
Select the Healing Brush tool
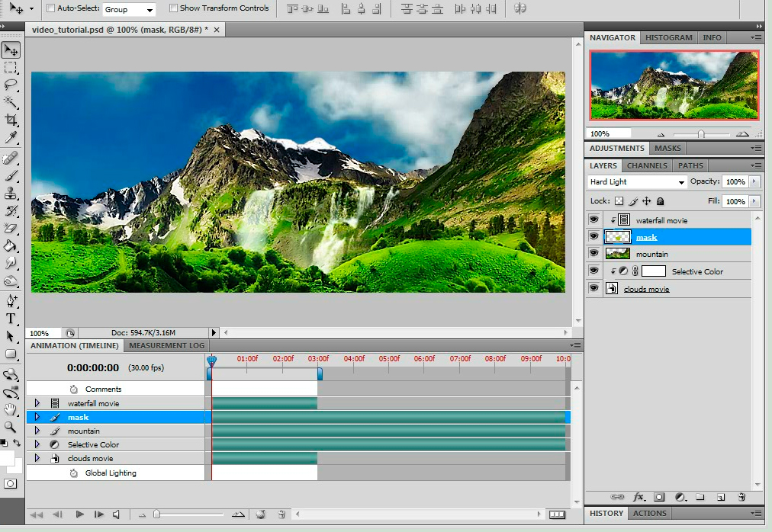tap(11, 158)
